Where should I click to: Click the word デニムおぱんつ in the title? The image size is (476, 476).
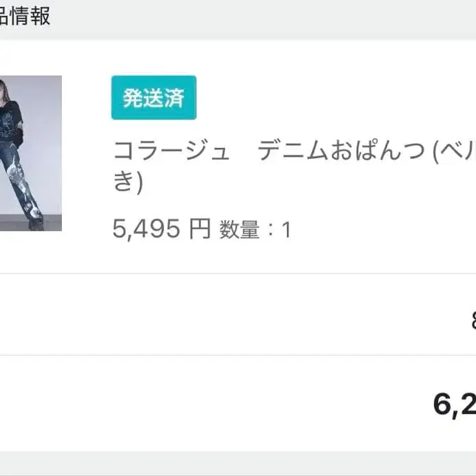(x=341, y=150)
